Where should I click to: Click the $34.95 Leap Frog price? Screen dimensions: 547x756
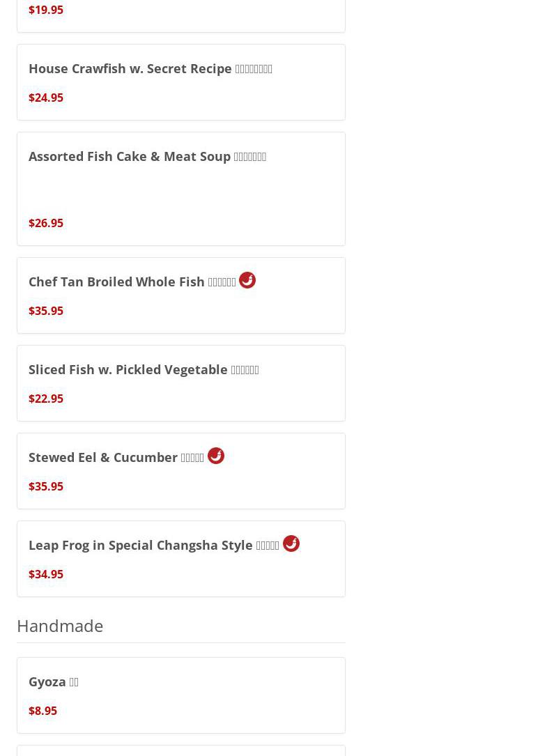[x=46, y=574]
